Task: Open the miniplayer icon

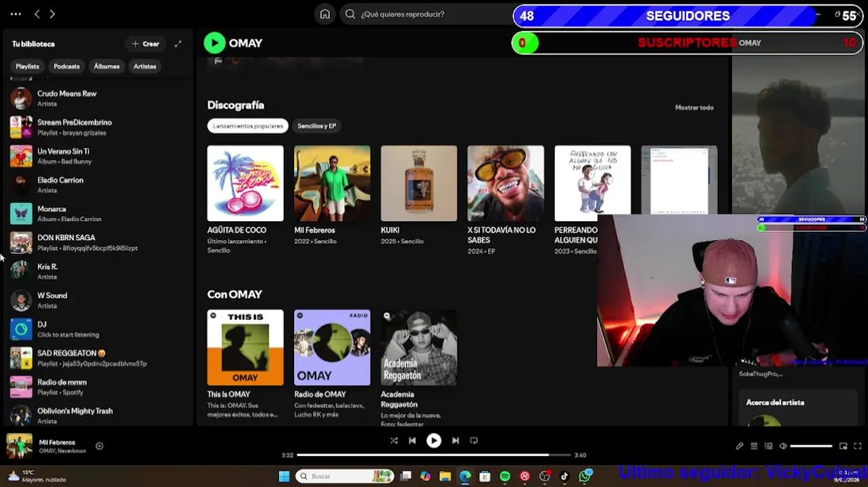Action: coord(843,446)
